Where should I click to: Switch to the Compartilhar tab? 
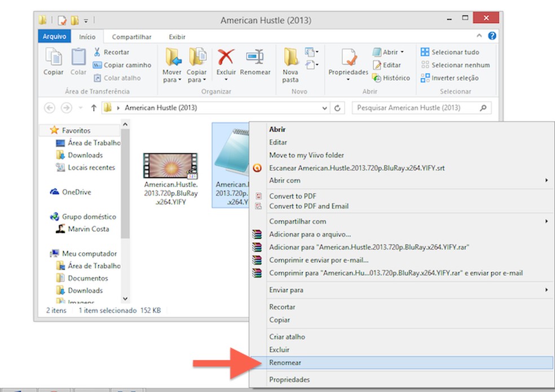coord(131,37)
